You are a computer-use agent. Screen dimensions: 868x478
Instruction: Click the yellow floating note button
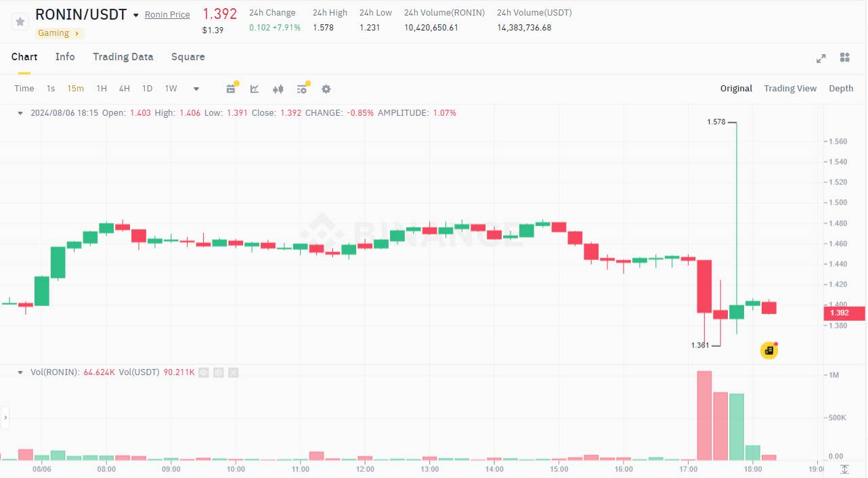tap(769, 350)
